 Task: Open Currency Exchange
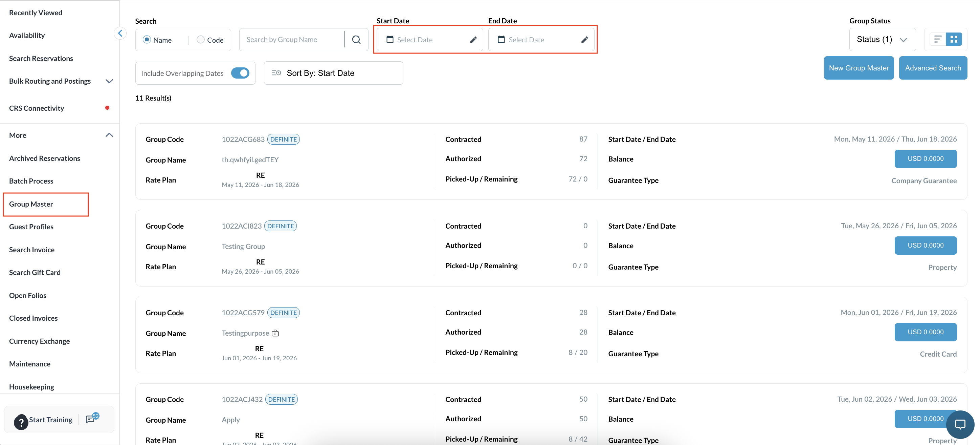tap(40, 341)
